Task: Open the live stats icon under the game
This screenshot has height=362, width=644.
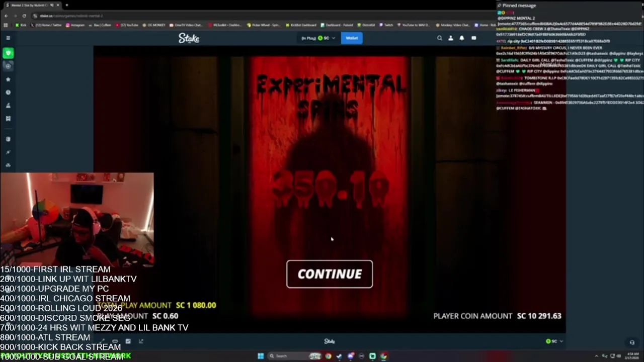Action: [x=128, y=341]
